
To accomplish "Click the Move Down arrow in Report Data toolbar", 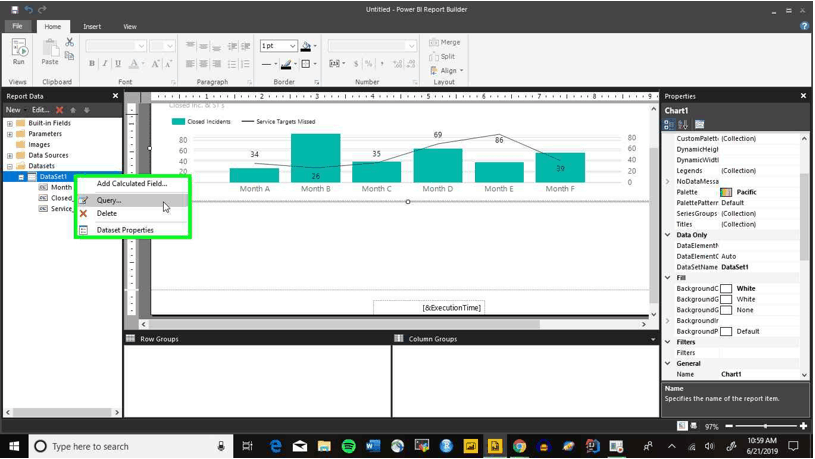I will pos(87,110).
